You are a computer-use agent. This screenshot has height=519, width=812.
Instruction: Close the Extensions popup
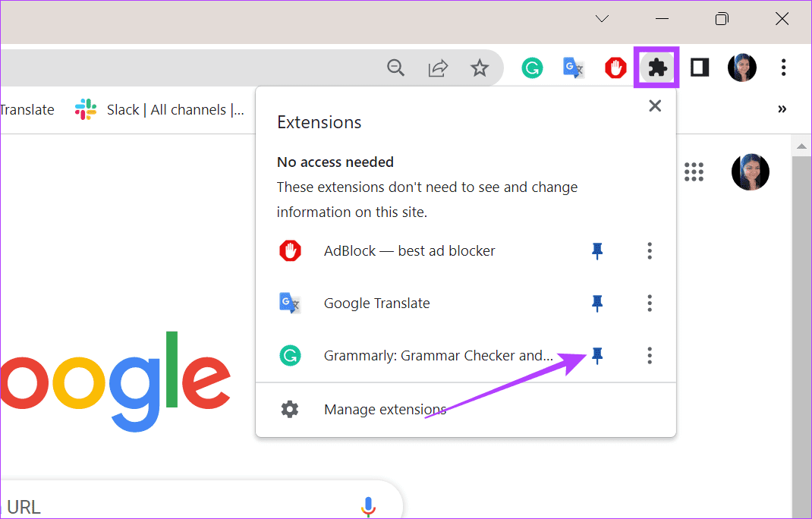click(x=655, y=106)
